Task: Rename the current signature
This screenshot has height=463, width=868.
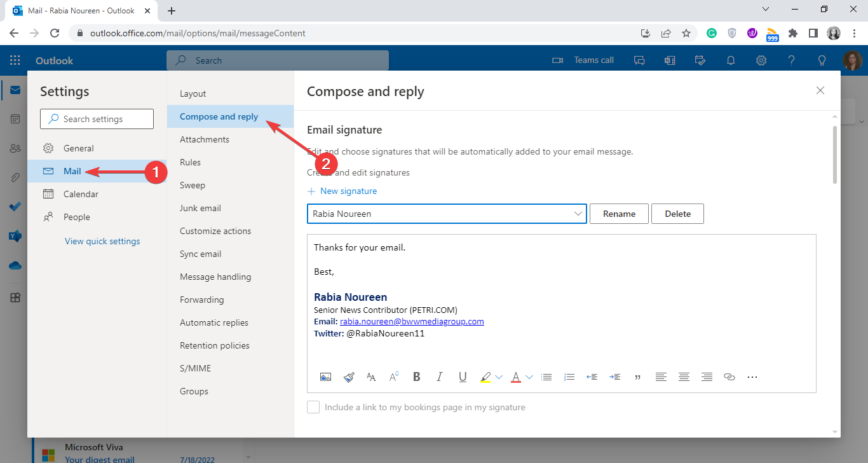Action: tap(618, 214)
